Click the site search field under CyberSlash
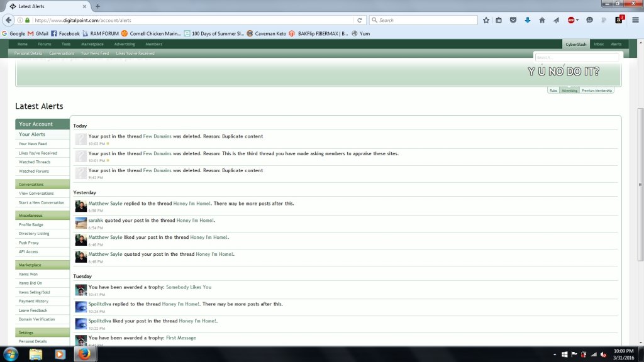Image resolution: width=644 pixels, height=362 pixels. point(577,57)
